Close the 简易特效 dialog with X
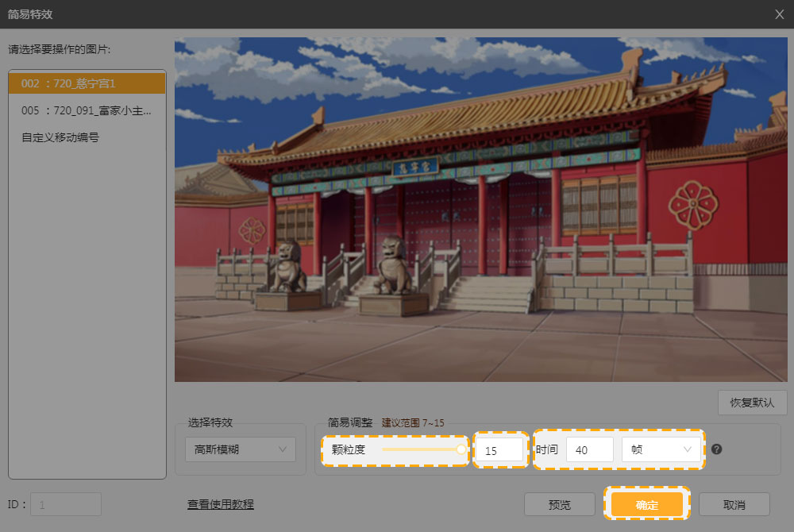The width and height of the screenshot is (794, 532). [779, 13]
